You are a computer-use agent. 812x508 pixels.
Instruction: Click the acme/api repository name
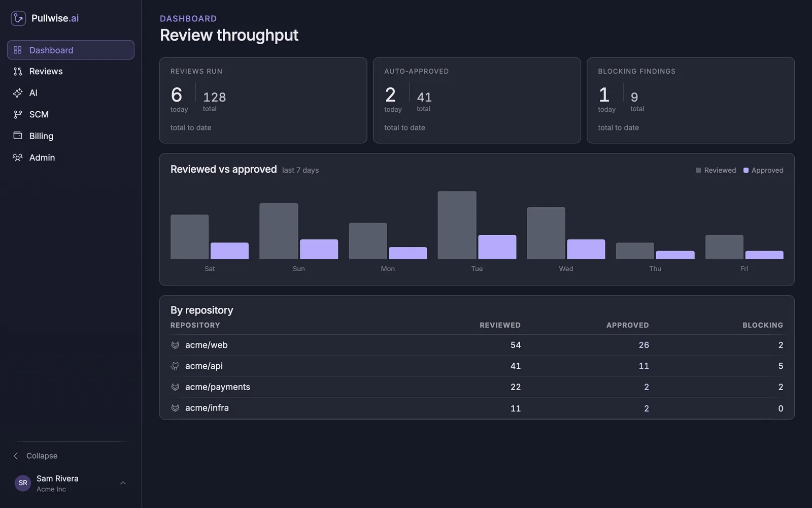pyautogui.click(x=204, y=366)
